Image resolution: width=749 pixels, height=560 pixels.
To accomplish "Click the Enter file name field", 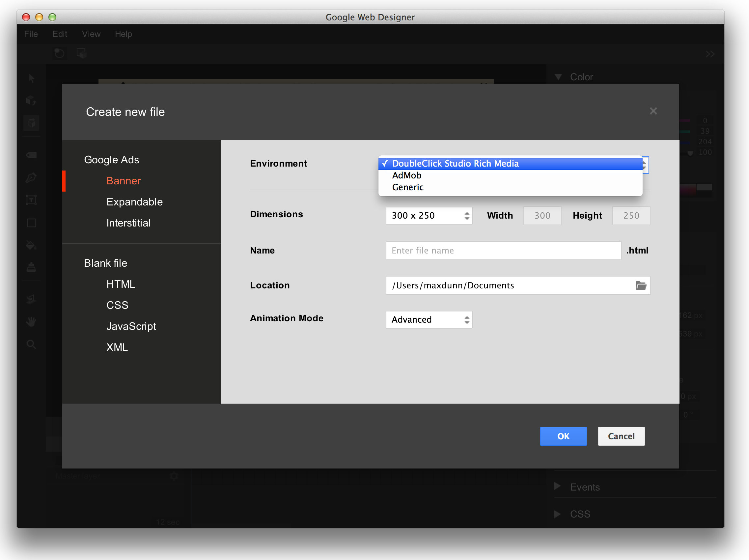I will coord(503,251).
